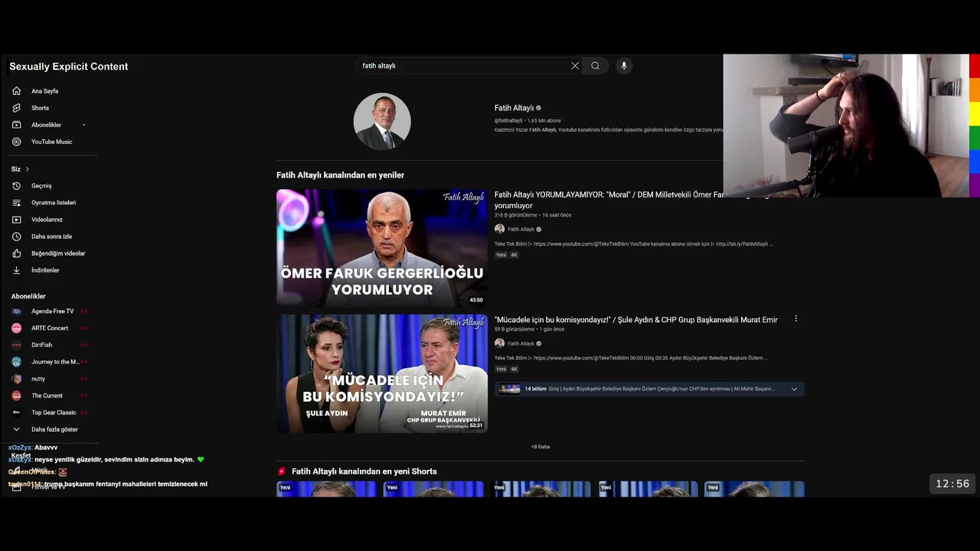Click 'Fatih Altaylı kanalından en yeni Shorts' heading

click(364, 471)
